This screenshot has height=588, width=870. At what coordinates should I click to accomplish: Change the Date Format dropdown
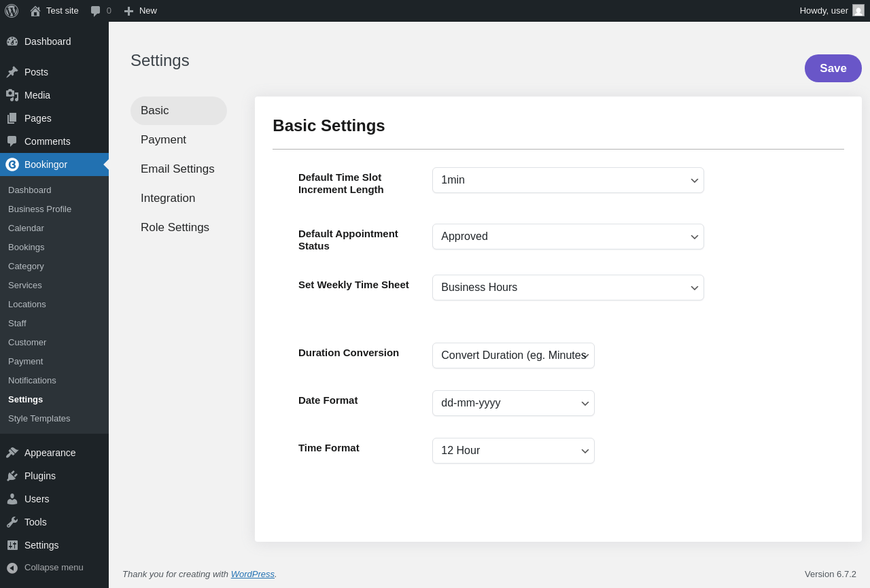pos(513,403)
